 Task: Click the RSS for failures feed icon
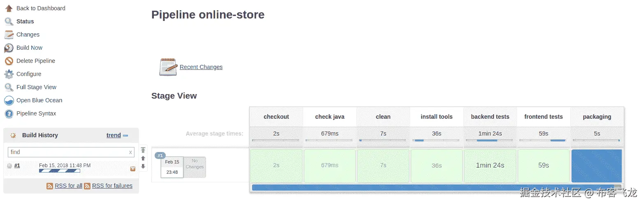[87, 186]
